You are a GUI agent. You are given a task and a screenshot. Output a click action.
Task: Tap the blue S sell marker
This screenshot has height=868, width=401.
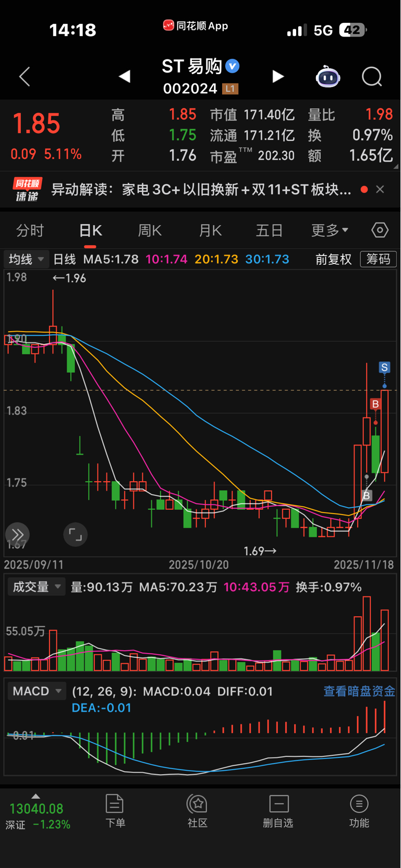pos(385,368)
